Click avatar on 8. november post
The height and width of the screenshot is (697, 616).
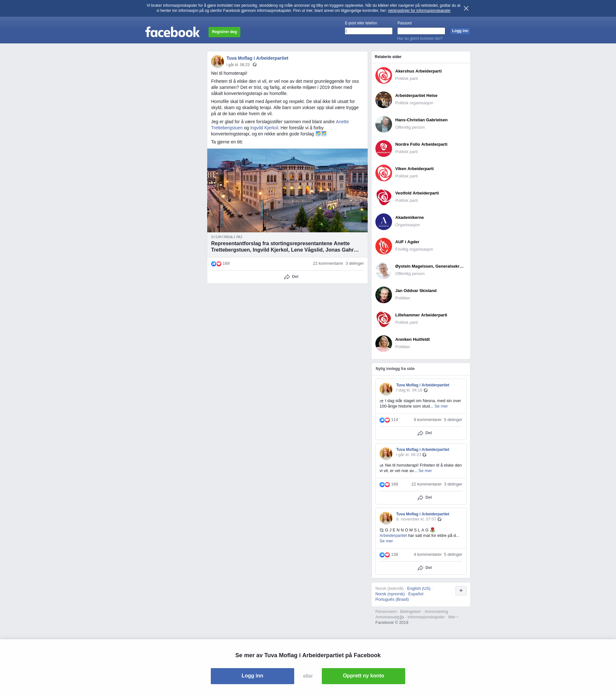click(x=386, y=518)
